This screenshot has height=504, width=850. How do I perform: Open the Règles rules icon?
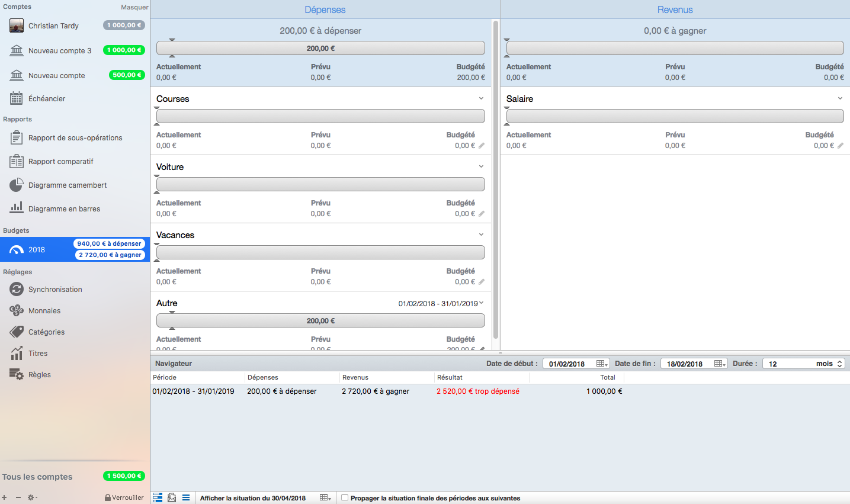coord(17,374)
